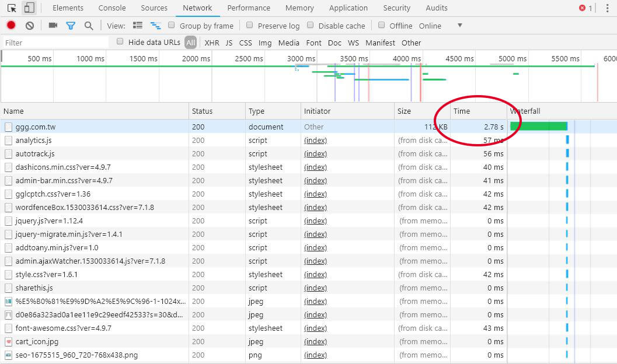Viewport: 617px width, 364px height.
Task: Select the font-awesome.css?ver=4.9.7 request
Action: pos(308,328)
